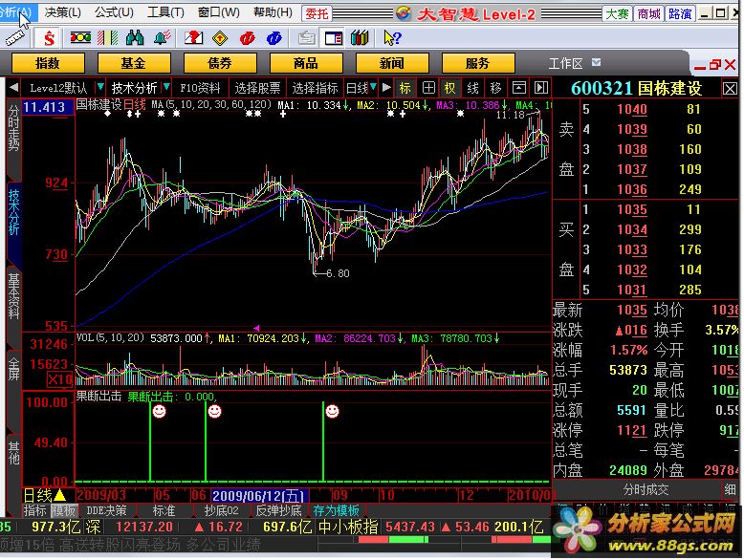Click the 债券 yellow button

tap(220, 63)
